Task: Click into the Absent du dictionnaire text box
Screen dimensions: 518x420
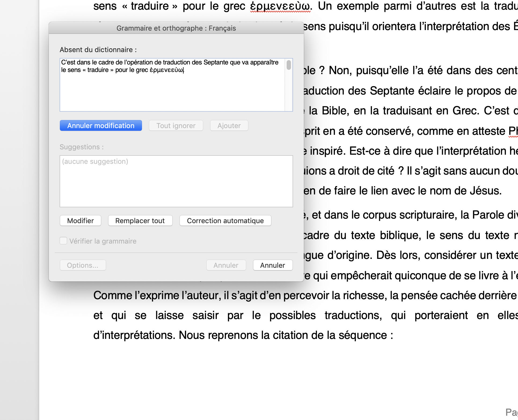Action: [172, 85]
